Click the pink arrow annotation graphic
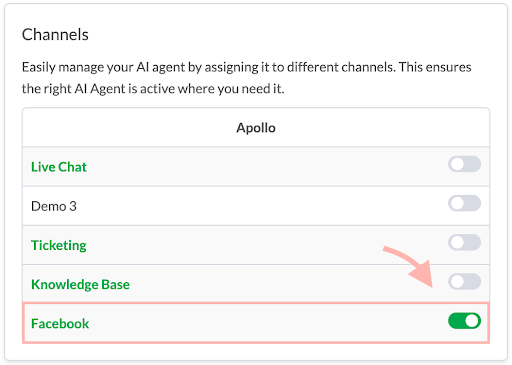512x365 pixels. pos(408,266)
